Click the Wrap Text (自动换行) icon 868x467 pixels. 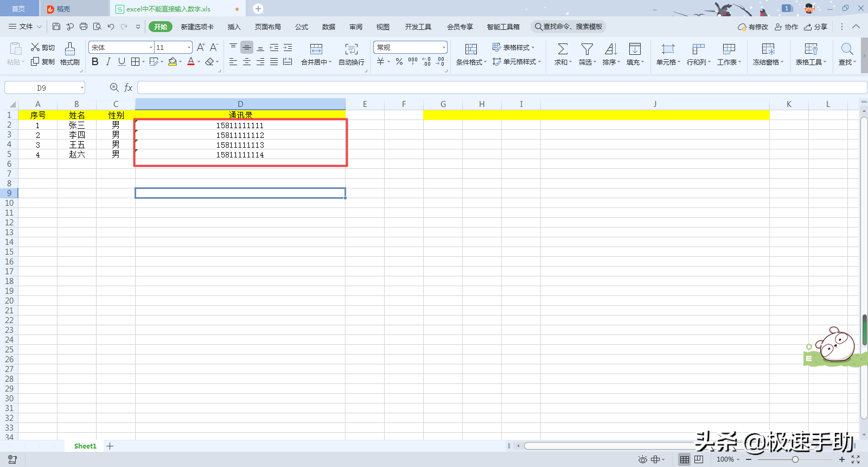[352, 49]
